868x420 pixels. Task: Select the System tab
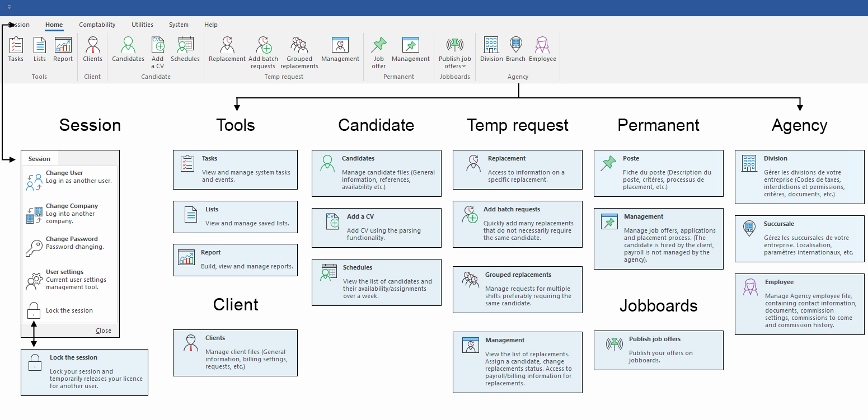click(x=179, y=25)
